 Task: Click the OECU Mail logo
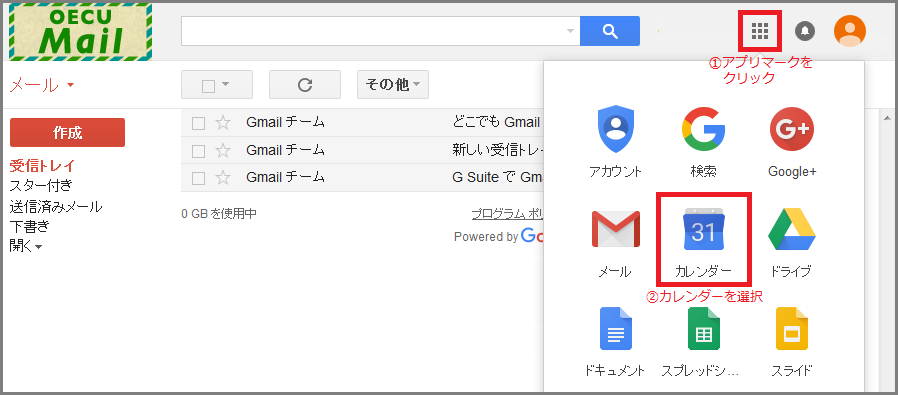tap(80, 31)
